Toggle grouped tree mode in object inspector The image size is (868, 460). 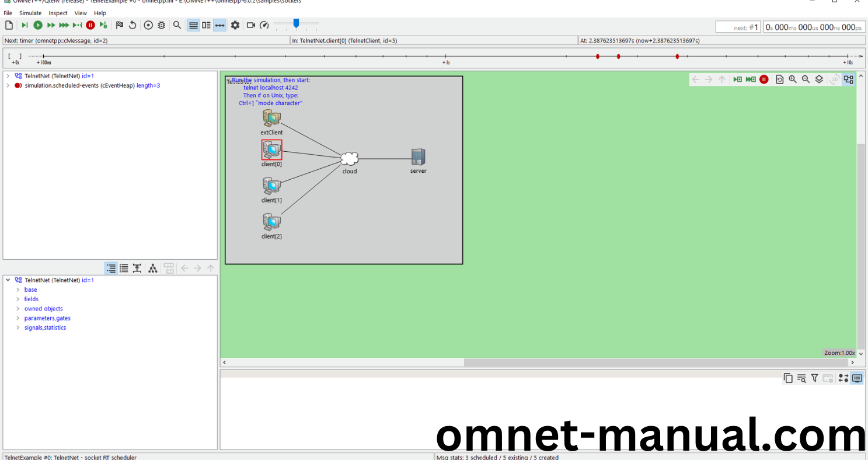111,269
